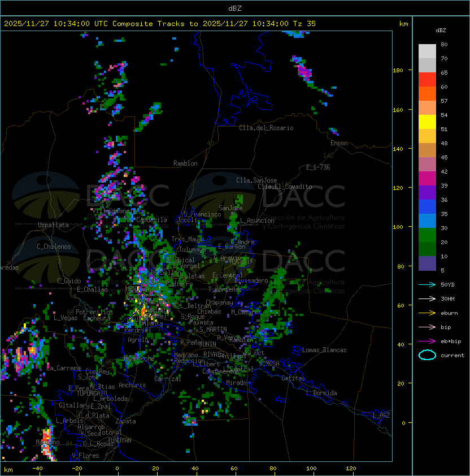The image size is (470, 476).
Task: Click the 'Clla.El_Cavadito' map label
Action: click(x=285, y=187)
